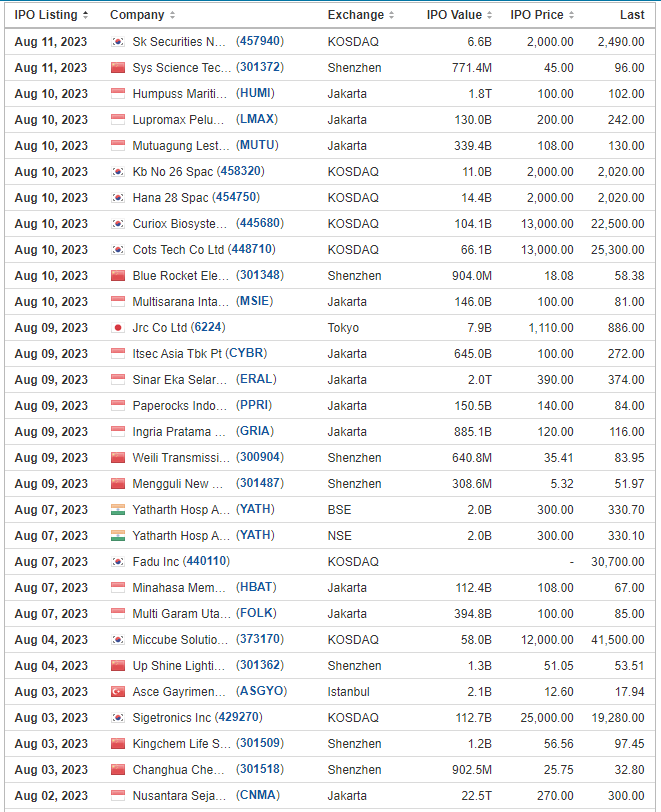Sort by the IPO Price column header
This screenshot has height=812, width=661.
(542, 15)
